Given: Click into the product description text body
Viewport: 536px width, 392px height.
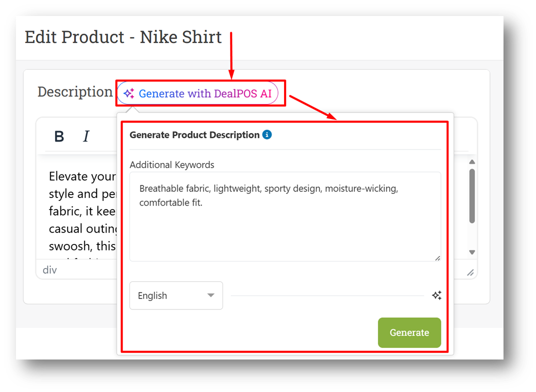Looking at the screenshot, I should pos(82,212).
